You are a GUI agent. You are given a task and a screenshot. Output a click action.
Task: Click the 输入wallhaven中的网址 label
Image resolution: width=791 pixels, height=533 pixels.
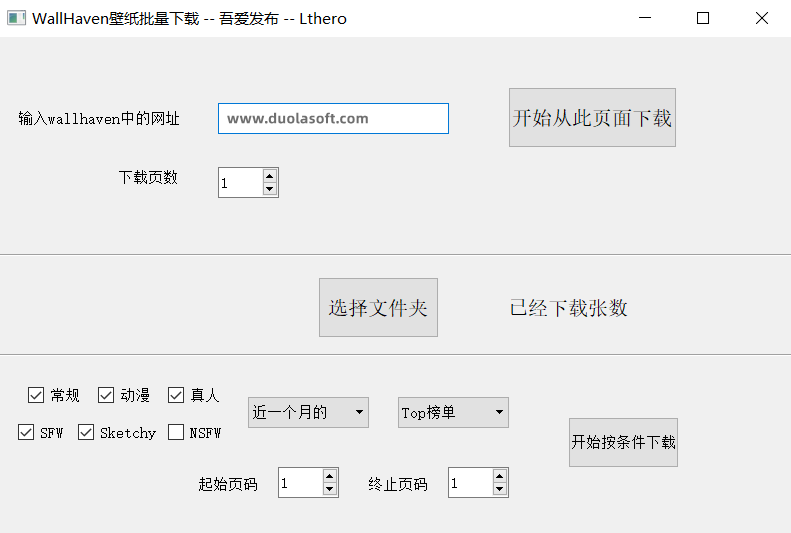[99, 119]
